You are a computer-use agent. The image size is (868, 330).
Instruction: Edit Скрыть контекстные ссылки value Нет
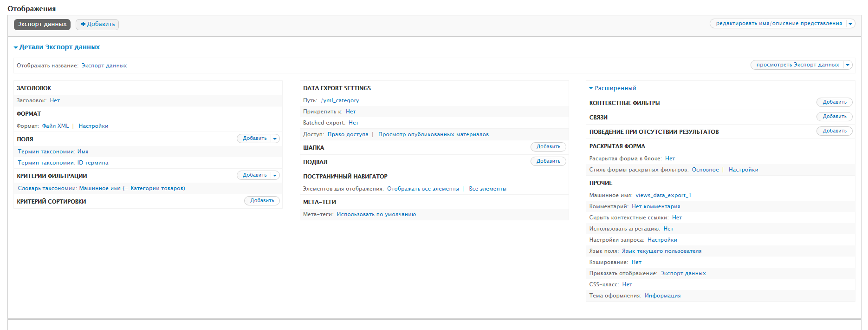pyautogui.click(x=677, y=218)
